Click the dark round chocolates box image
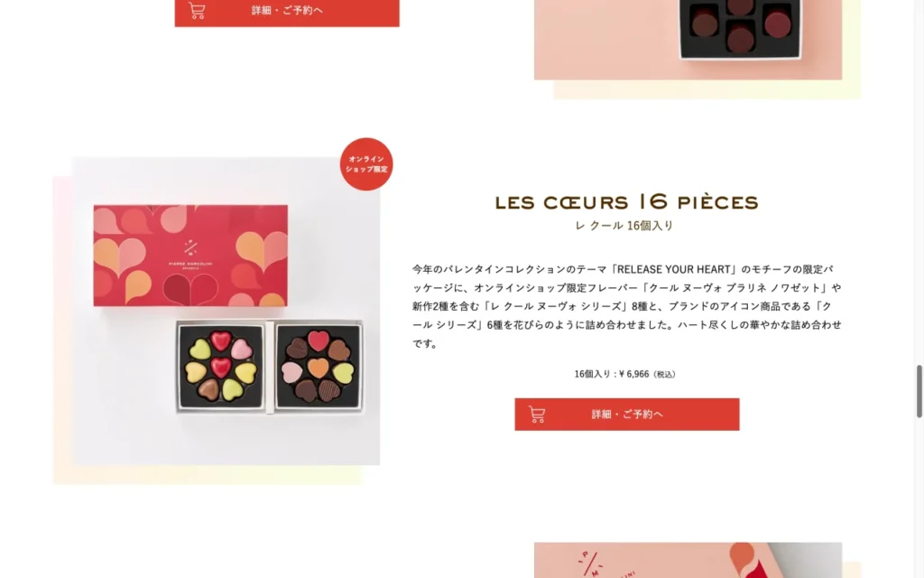This screenshot has height=578, width=924. click(740, 28)
